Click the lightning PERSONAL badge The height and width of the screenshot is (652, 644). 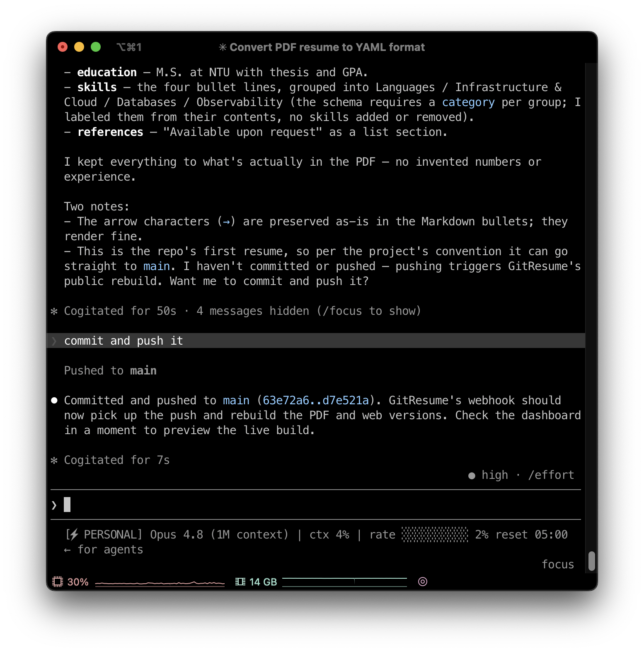pyautogui.click(x=104, y=535)
